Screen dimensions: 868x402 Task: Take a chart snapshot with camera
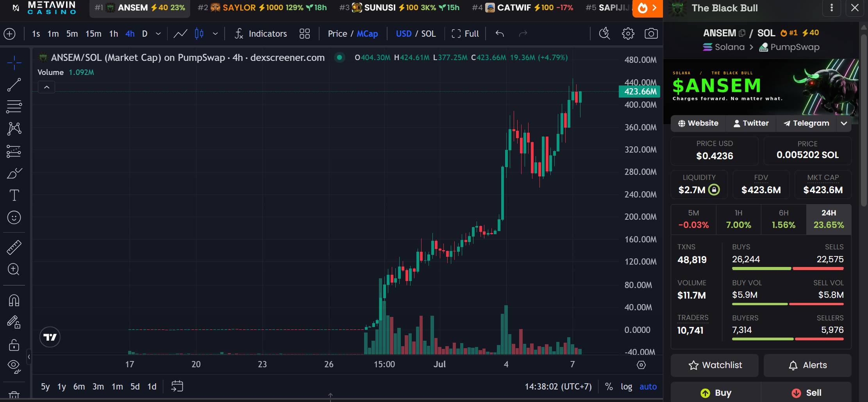coord(651,34)
